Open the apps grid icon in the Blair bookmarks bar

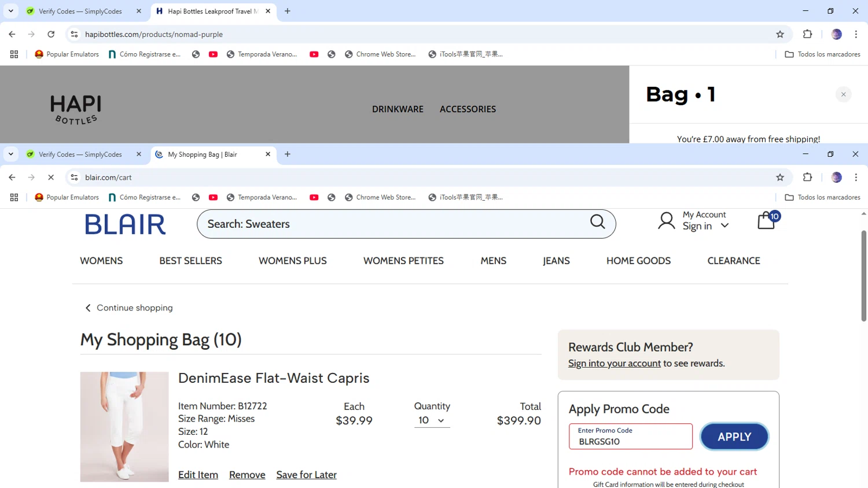click(14, 197)
